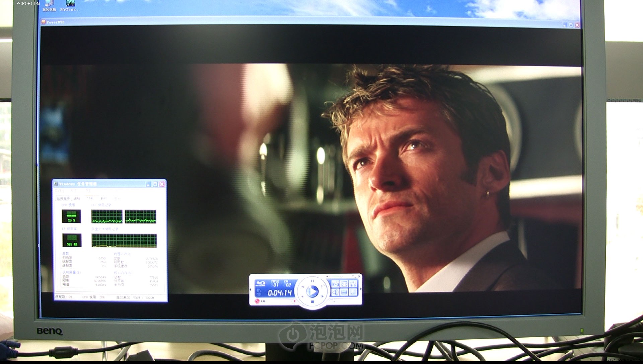
Task: Click the repeat mode icon in blue display
Action: click(258, 294)
